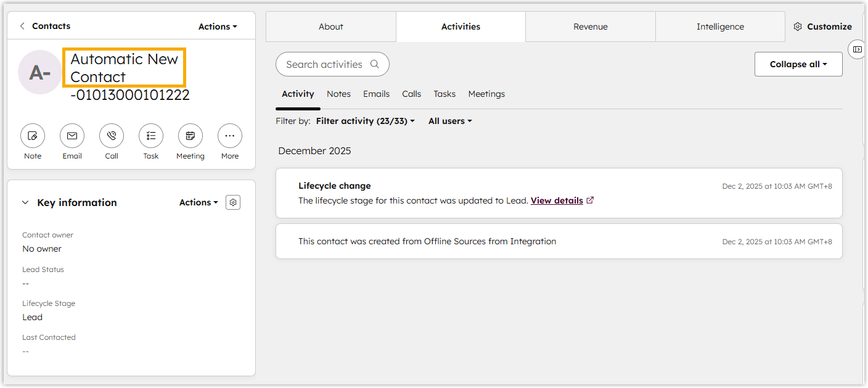Click the View details link
Screen dimensions: 868x388
coord(557,200)
